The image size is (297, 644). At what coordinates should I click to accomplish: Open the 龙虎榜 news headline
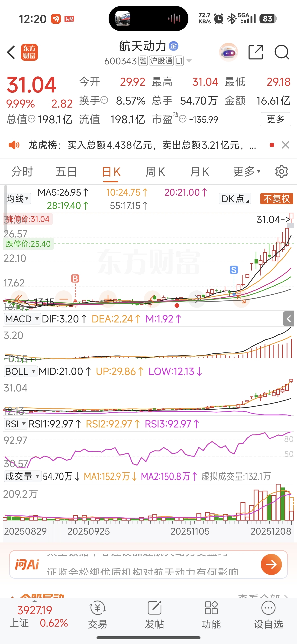tap(142, 145)
